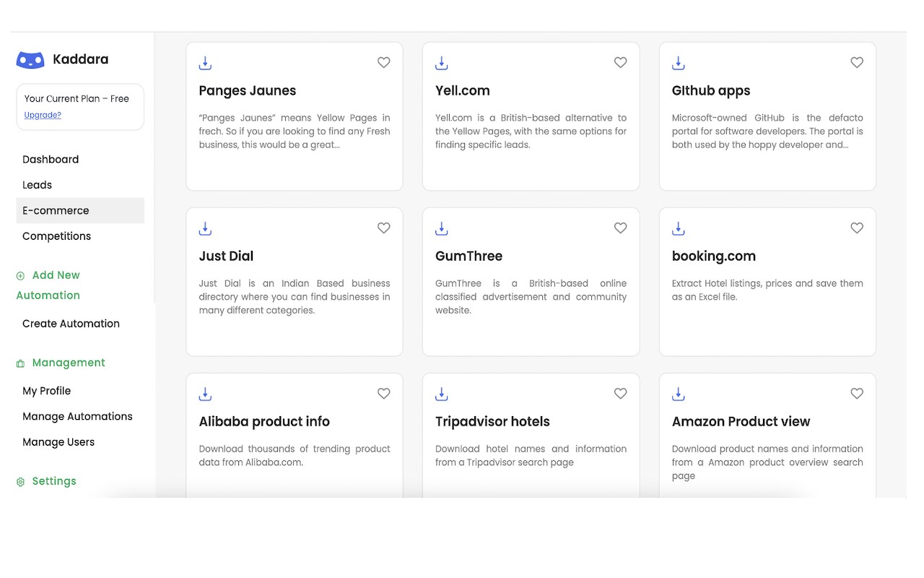Toggle the heart on Yell.com card
Image resolution: width=924 pixels, height=578 pixels.
(620, 63)
